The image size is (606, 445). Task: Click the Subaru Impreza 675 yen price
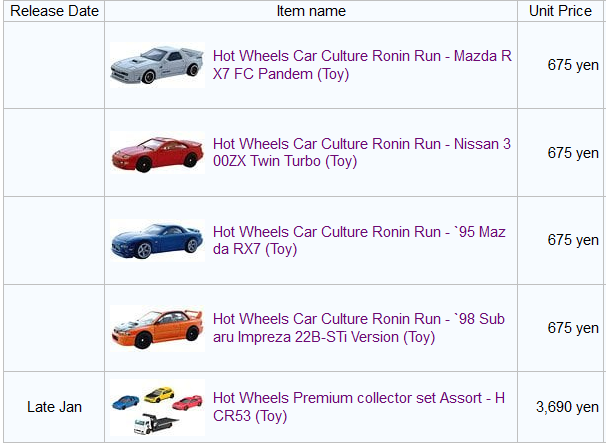[573, 328]
